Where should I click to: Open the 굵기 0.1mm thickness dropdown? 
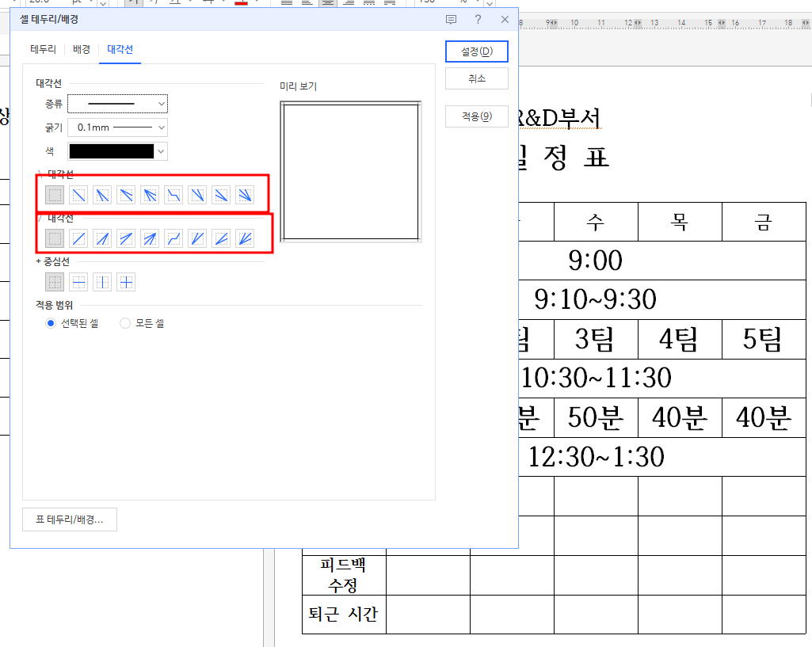(x=117, y=127)
